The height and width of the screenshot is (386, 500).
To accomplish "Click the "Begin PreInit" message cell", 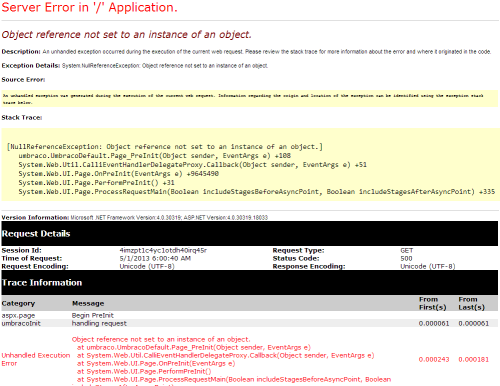I will pyautogui.click(x=93, y=315).
